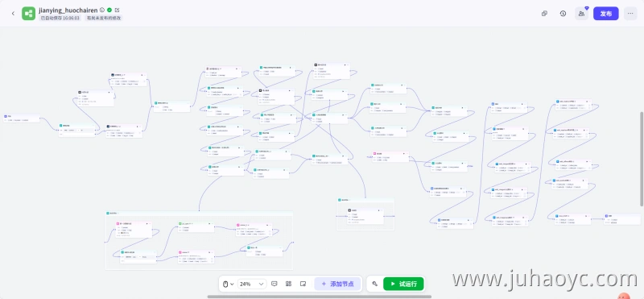Run a test with the 试运行 button
This screenshot has height=299, width=644.
403,284
